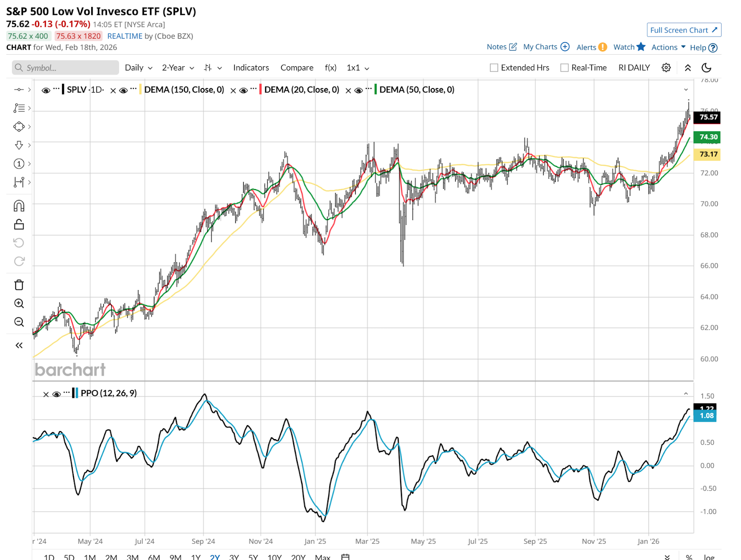Open the Alerts link
Screen dimensions: 741x560
point(592,47)
